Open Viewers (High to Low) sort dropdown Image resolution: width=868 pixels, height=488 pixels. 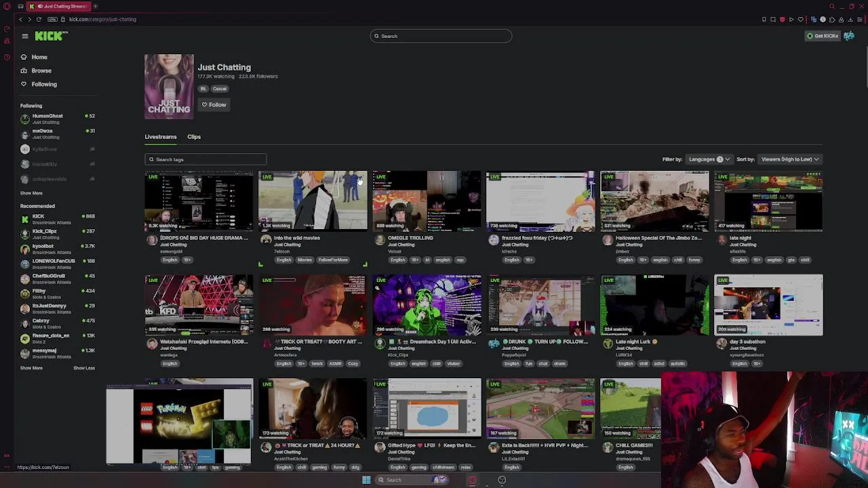coord(790,159)
